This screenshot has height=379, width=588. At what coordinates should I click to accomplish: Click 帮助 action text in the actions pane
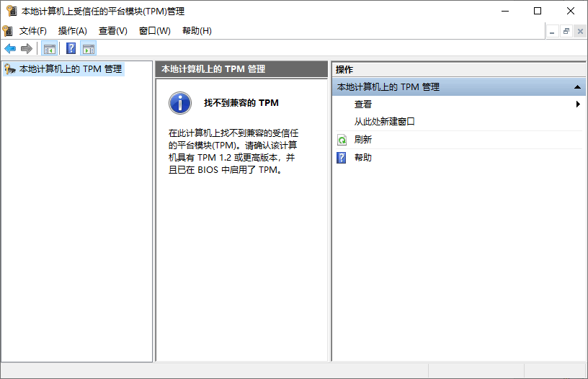363,158
